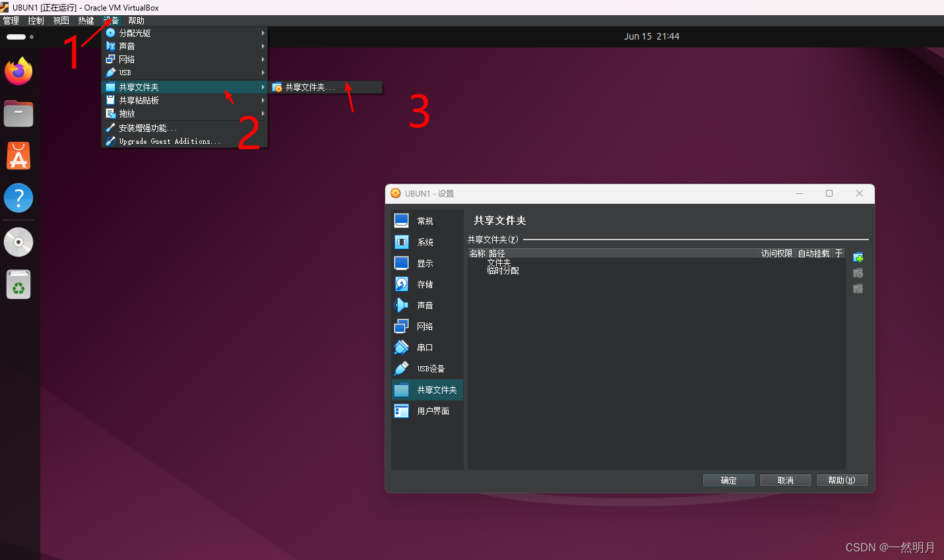
Task: Click the 自动挂载 column header
Action: [814, 253]
